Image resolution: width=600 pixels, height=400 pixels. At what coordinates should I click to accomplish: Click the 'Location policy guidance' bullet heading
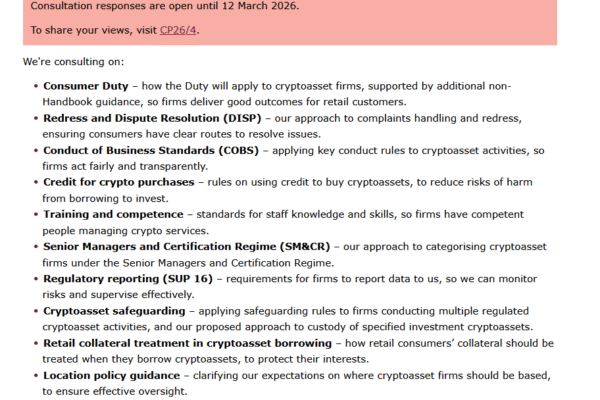[113, 376]
